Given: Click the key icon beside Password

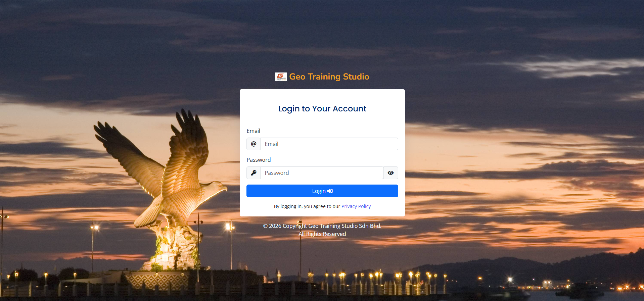Looking at the screenshot, I should (254, 173).
